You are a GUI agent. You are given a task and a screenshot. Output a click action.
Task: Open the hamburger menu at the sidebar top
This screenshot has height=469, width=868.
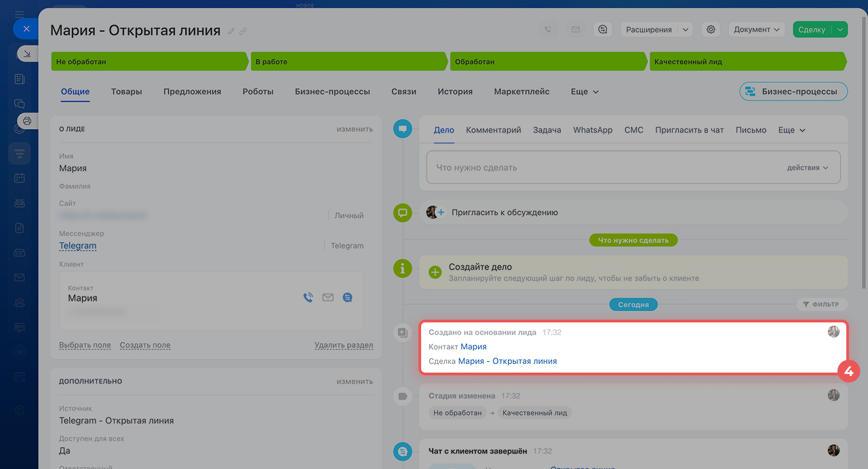[x=19, y=14]
